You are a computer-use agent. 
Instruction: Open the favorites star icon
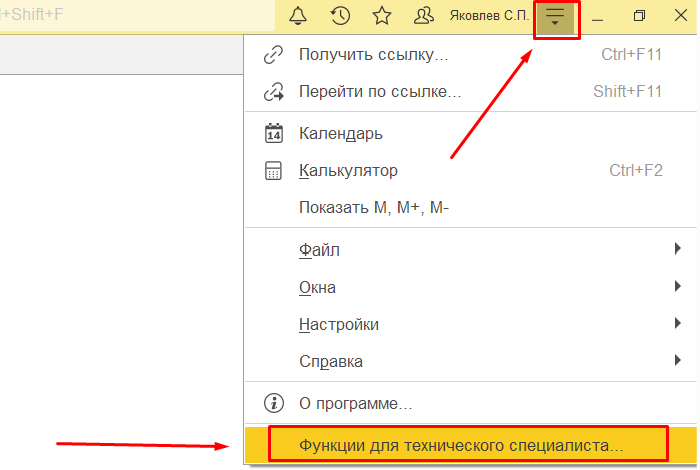[x=382, y=16]
